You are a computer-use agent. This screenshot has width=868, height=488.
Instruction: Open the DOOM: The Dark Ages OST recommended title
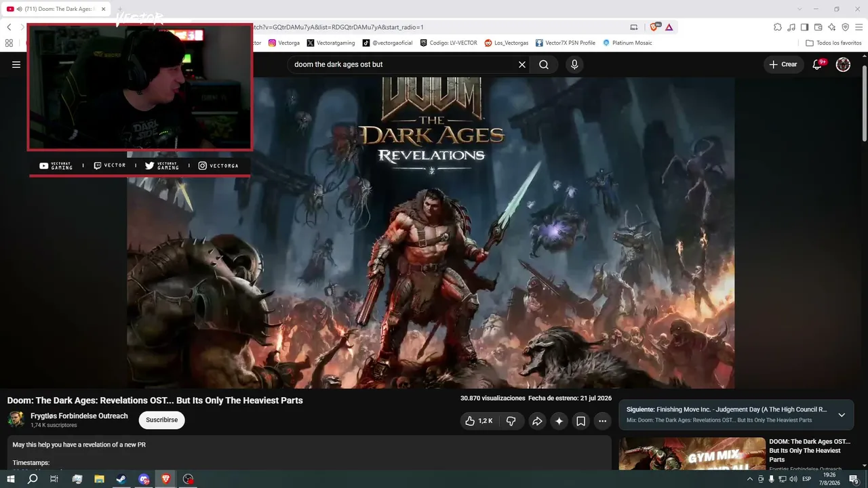[x=810, y=450]
